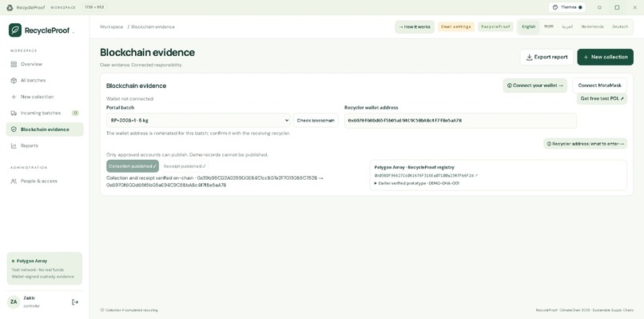Click the plus icon beside New collection in sidebar
The width and height of the screenshot is (644, 319).
pyautogui.click(x=14, y=97)
